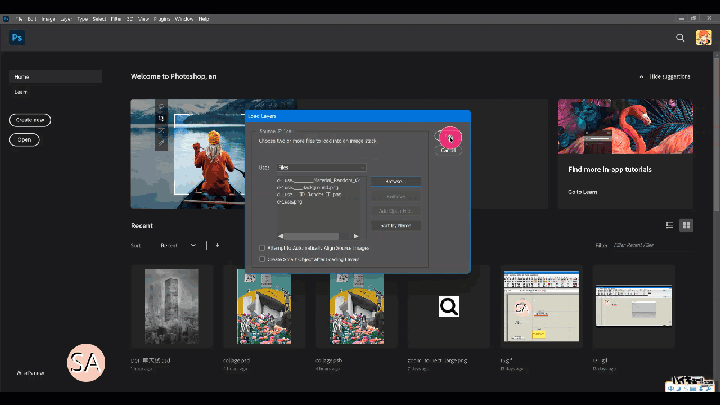Open the magnifier icon png recent thumbnail
The height and width of the screenshot is (405, 720).
coord(449,306)
